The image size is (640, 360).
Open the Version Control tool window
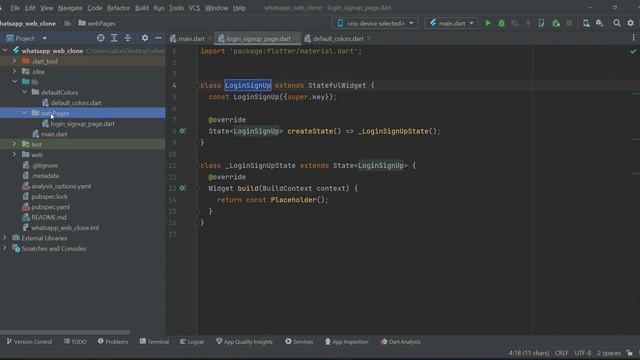click(x=29, y=342)
